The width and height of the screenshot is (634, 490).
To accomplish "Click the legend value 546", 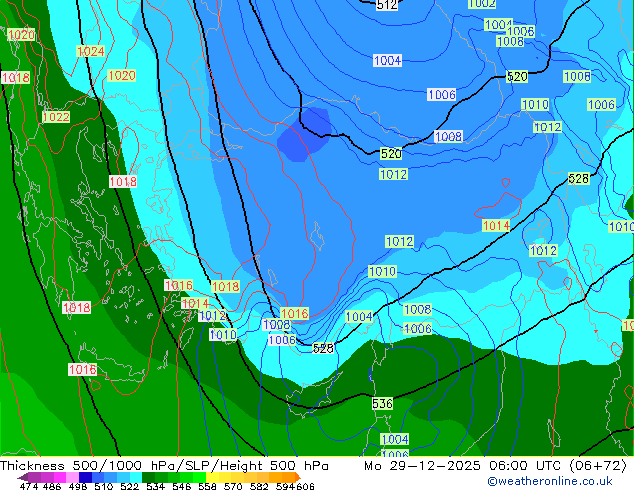I will point(182,486).
